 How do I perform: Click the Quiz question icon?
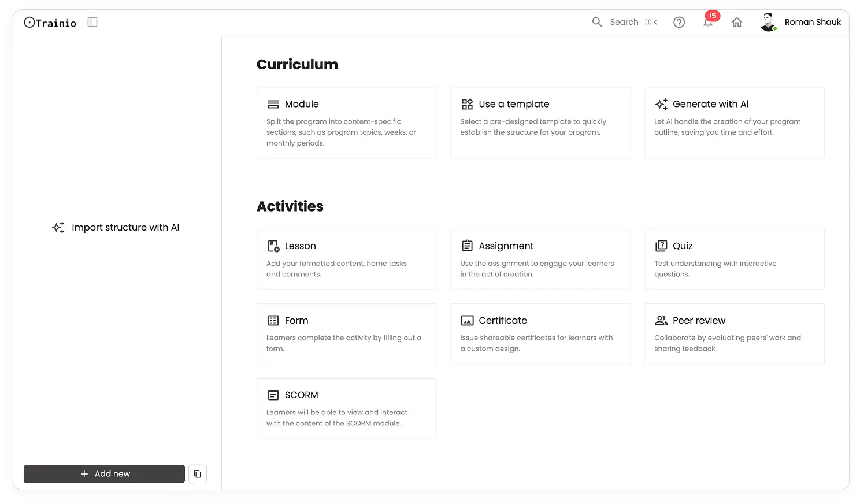(661, 246)
